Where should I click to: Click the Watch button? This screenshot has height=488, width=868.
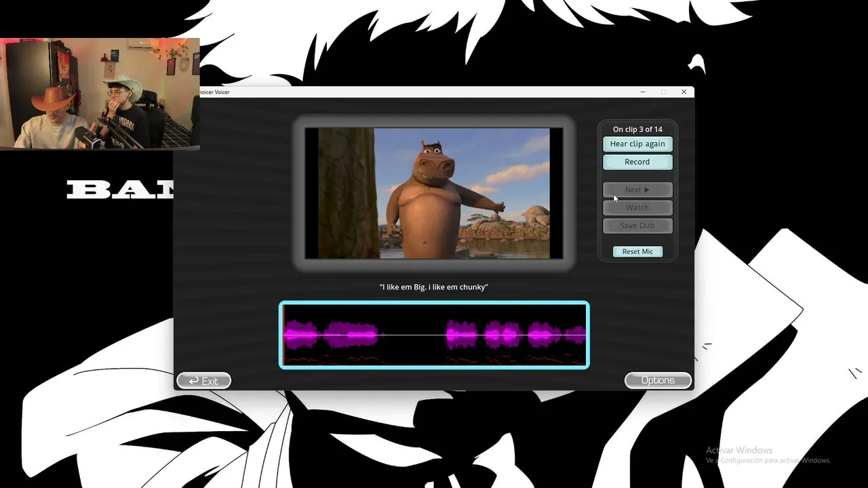(x=637, y=207)
